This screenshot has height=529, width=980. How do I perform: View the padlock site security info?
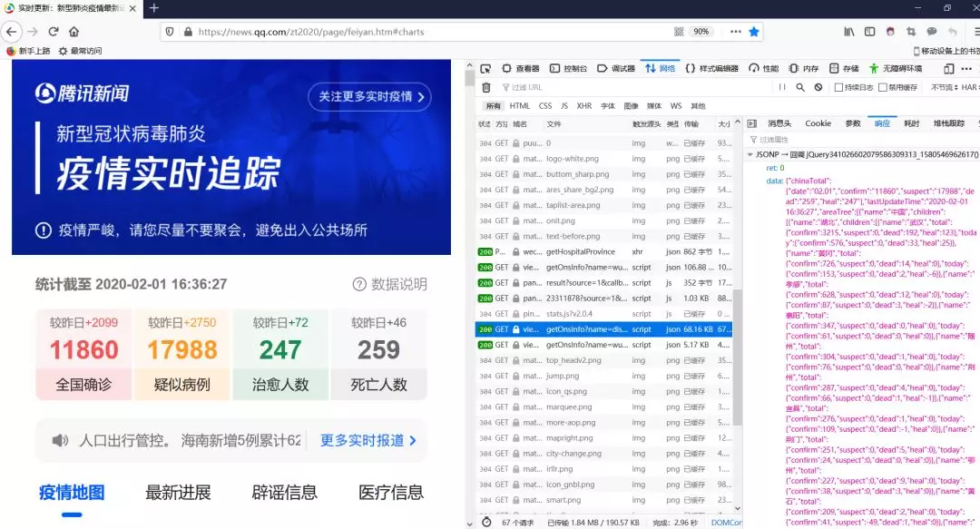[188, 31]
